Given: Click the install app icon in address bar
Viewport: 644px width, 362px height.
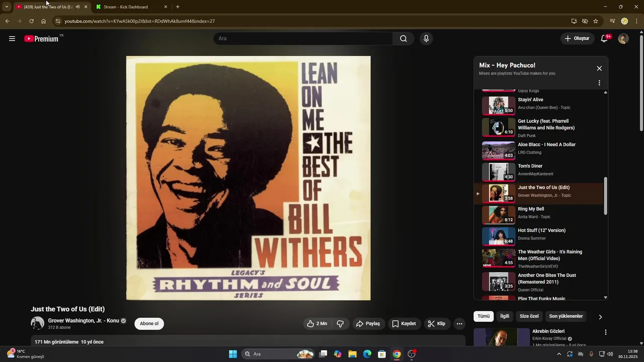Looking at the screenshot, I should (x=574, y=21).
